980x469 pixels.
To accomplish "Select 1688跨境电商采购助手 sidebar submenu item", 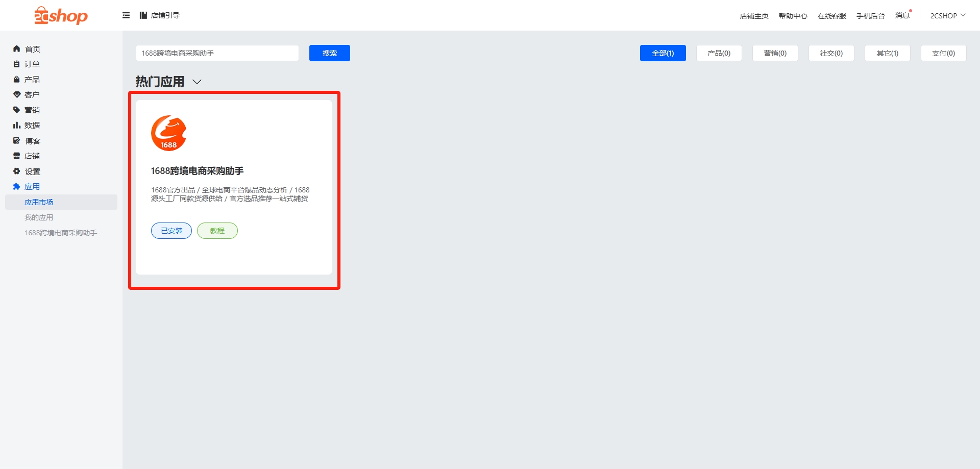I will point(61,233).
